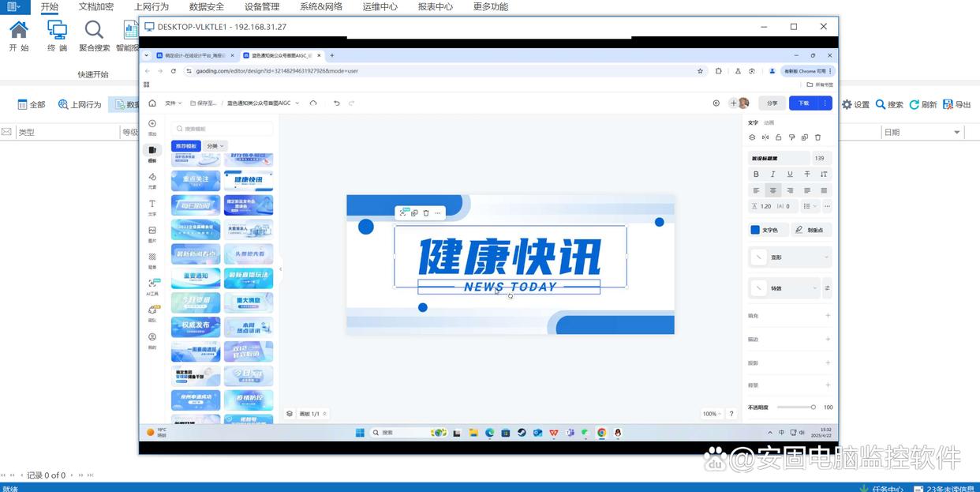
Task: Open the 上网行为 top menu tab
Action: pos(151,6)
